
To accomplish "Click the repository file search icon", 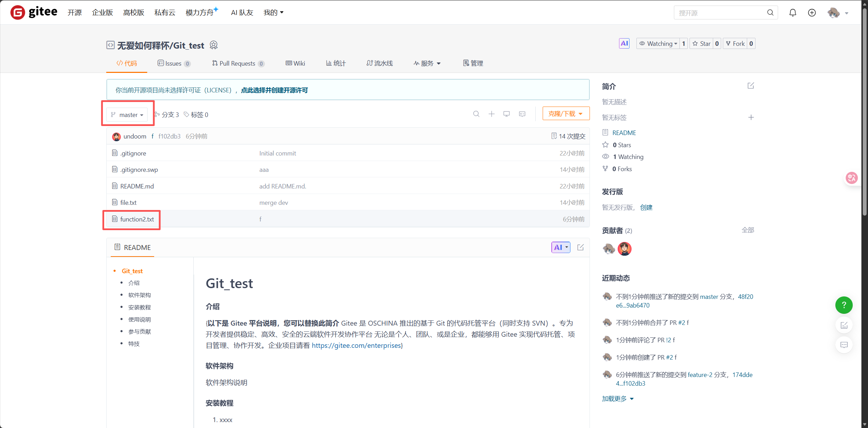I will tap(476, 114).
